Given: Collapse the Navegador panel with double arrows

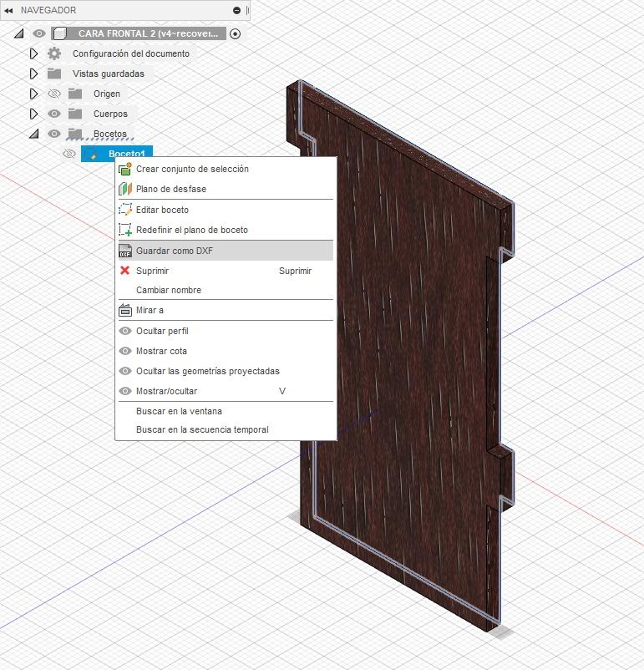Looking at the screenshot, I should (x=8, y=10).
